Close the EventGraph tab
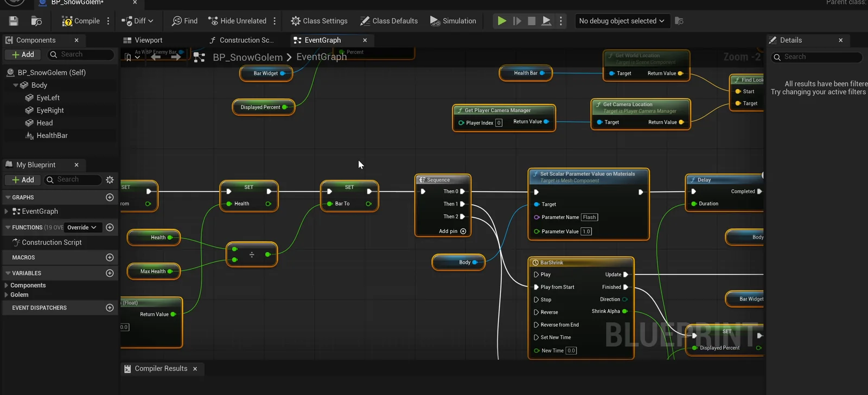The height and width of the screenshot is (395, 868). tap(365, 40)
